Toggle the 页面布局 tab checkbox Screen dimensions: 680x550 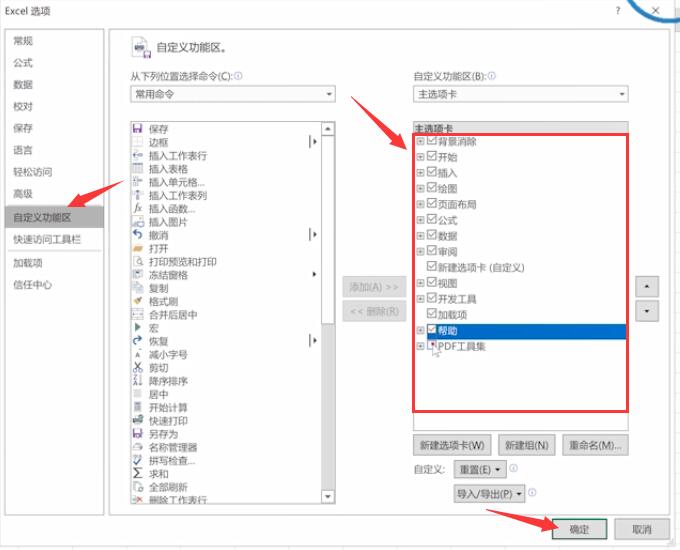click(x=432, y=203)
